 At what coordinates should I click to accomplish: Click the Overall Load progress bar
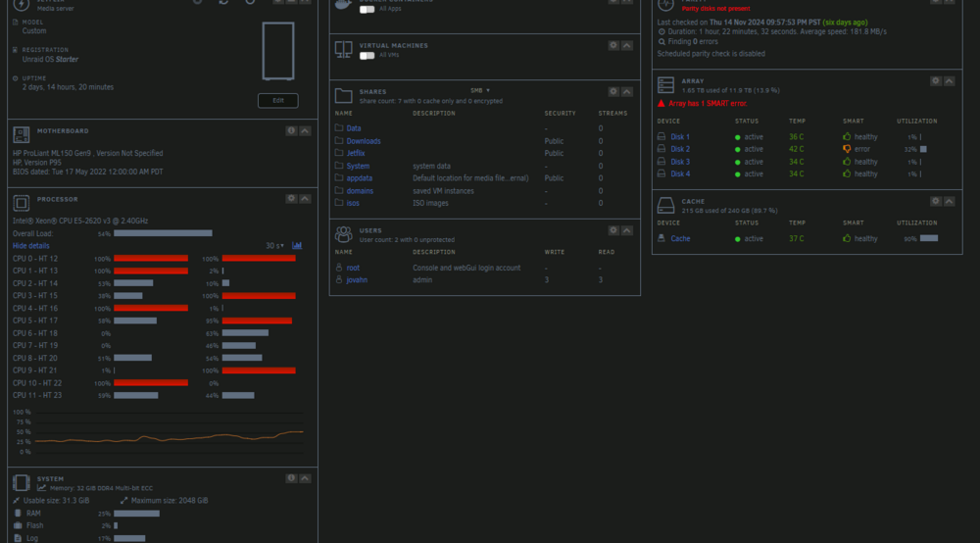point(163,233)
